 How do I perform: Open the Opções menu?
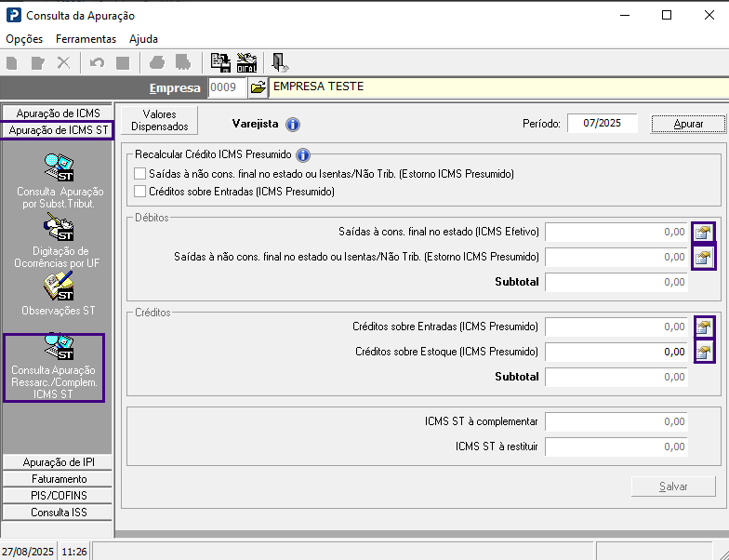[24, 39]
